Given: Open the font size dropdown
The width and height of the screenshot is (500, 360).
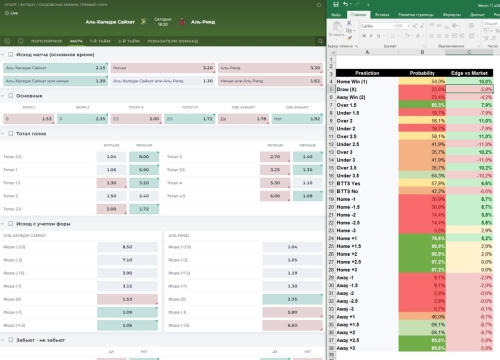Looking at the screenshot, I should point(408,26).
